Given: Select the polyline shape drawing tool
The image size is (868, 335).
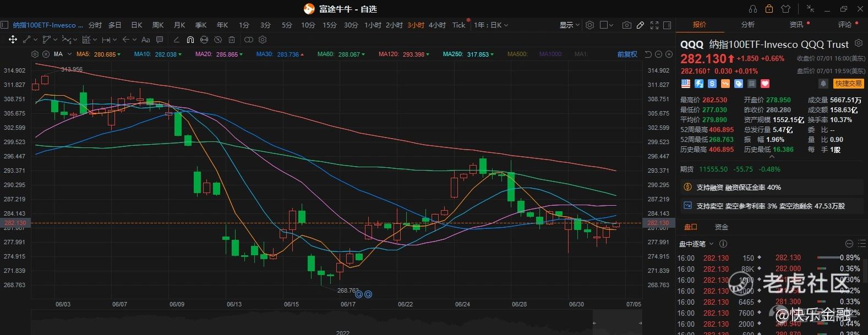Looking at the screenshot, I should 47,40.
